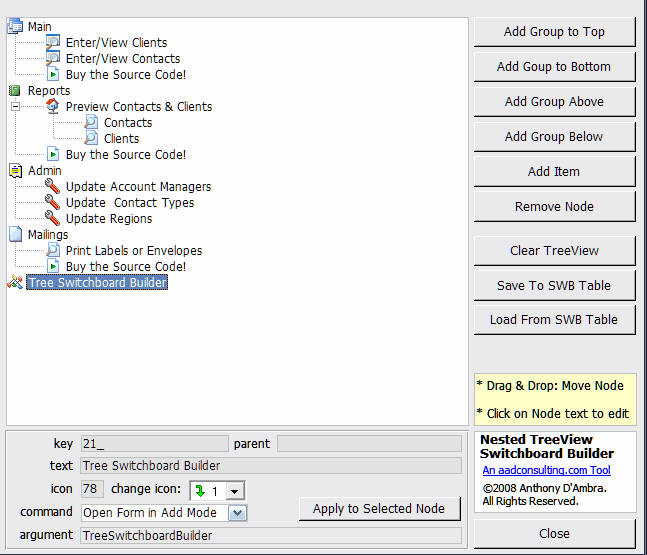
Task: Select Enter/View Clients node text
Action: pos(116,43)
